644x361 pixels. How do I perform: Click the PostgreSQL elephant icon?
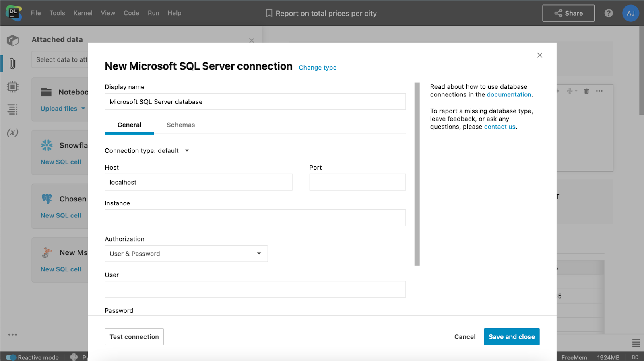(x=47, y=199)
